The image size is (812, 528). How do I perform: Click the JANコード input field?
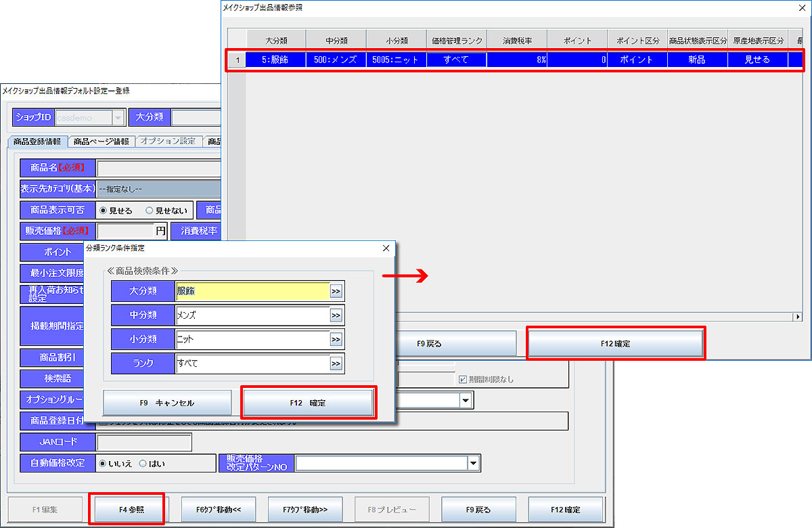[144, 443]
